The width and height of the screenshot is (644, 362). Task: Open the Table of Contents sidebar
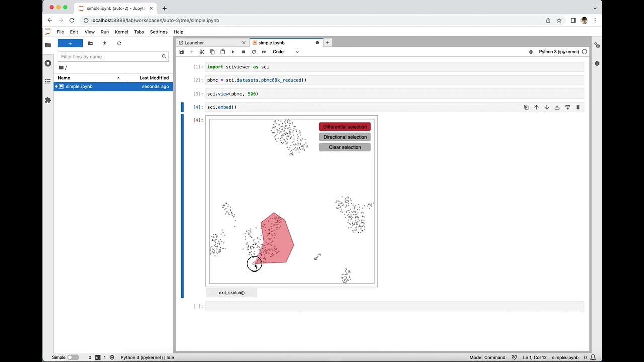(48, 81)
